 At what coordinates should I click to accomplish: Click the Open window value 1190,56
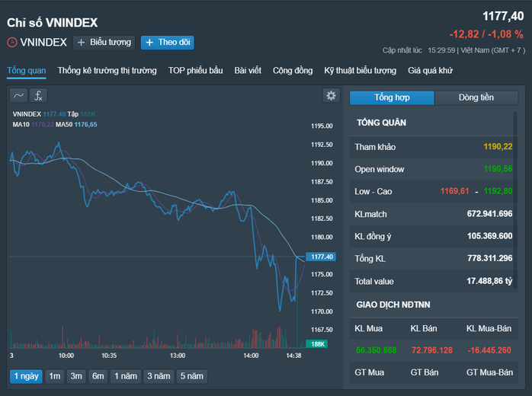[x=498, y=169]
